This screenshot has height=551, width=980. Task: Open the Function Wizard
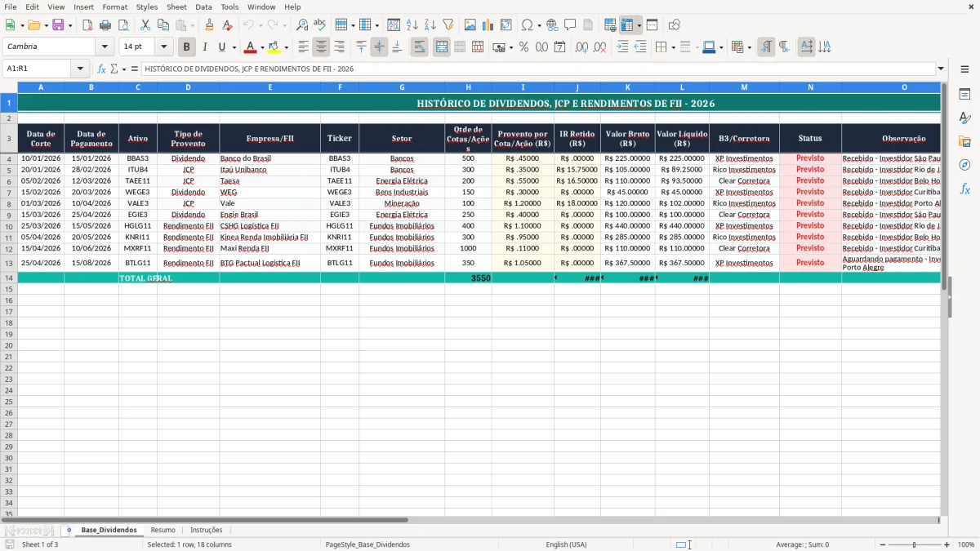point(101,69)
